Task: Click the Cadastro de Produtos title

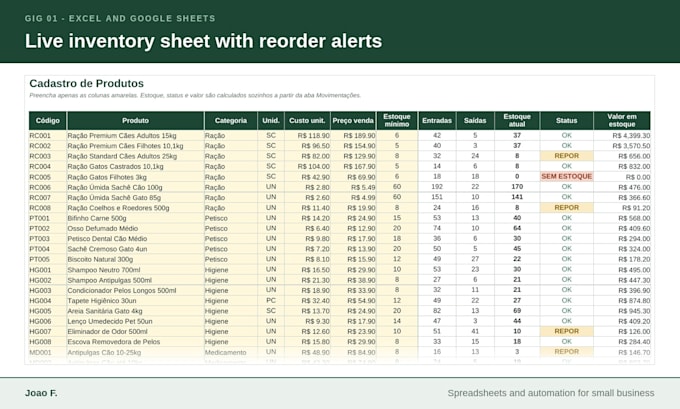Action: tap(86, 83)
